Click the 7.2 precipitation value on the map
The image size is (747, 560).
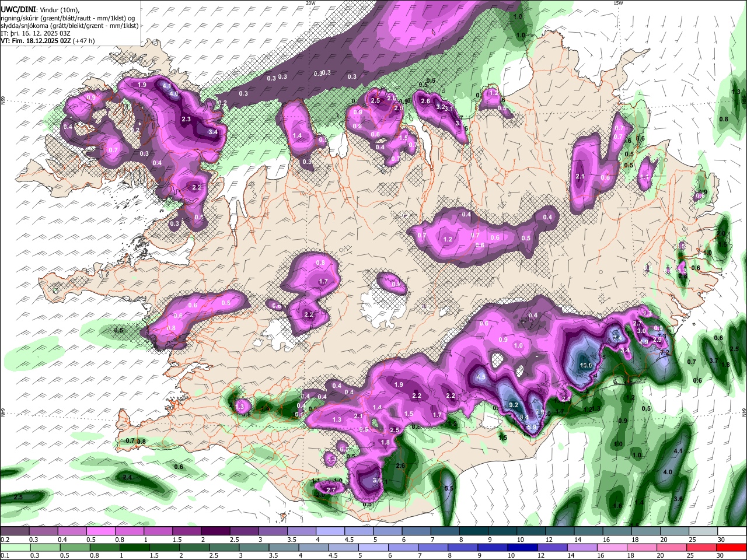coord(664,352)
